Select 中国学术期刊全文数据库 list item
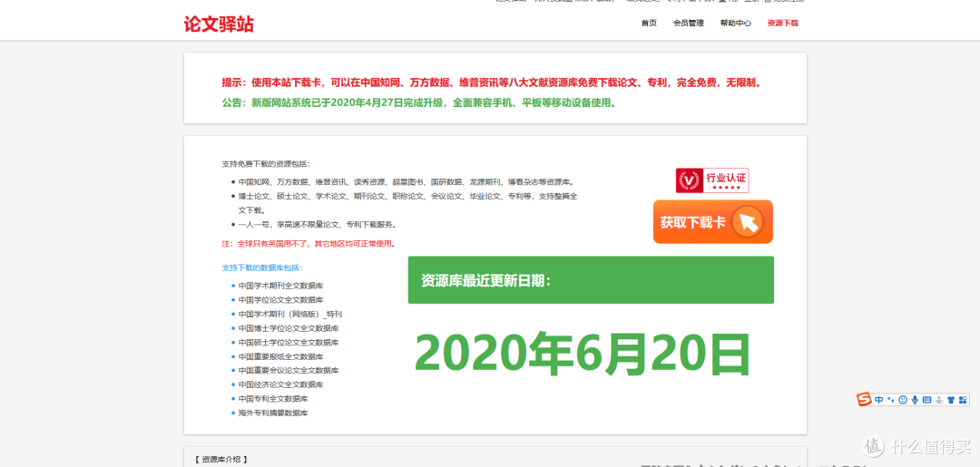Screen dimensions: 980x467 pyautogui.click(x=280, y=286)
